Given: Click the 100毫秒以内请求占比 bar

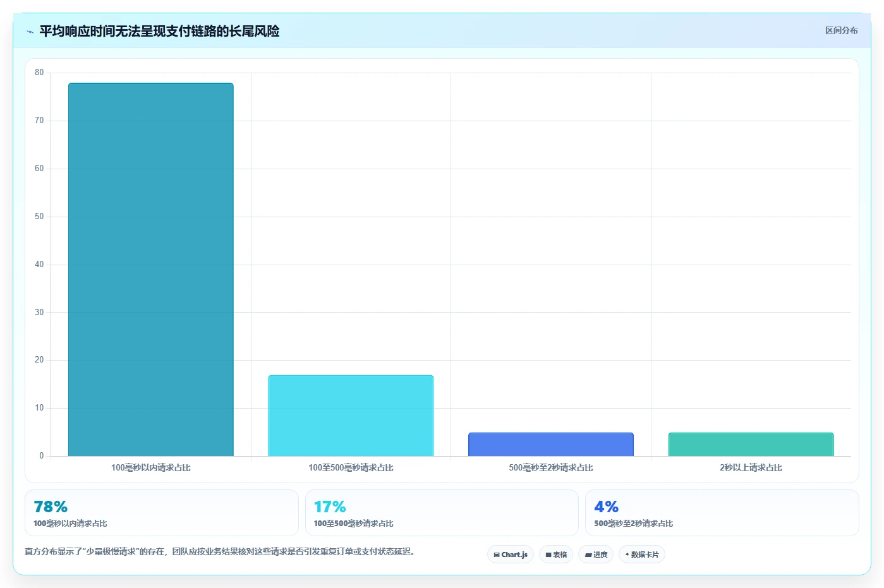Looking at the screenshot, I should pos(150,270).
